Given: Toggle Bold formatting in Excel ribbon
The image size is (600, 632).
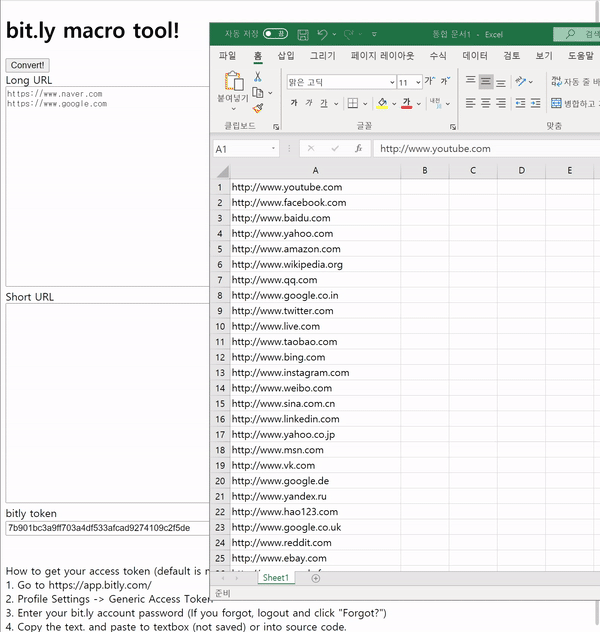Looking at the screenshot, I should [294, 103].
